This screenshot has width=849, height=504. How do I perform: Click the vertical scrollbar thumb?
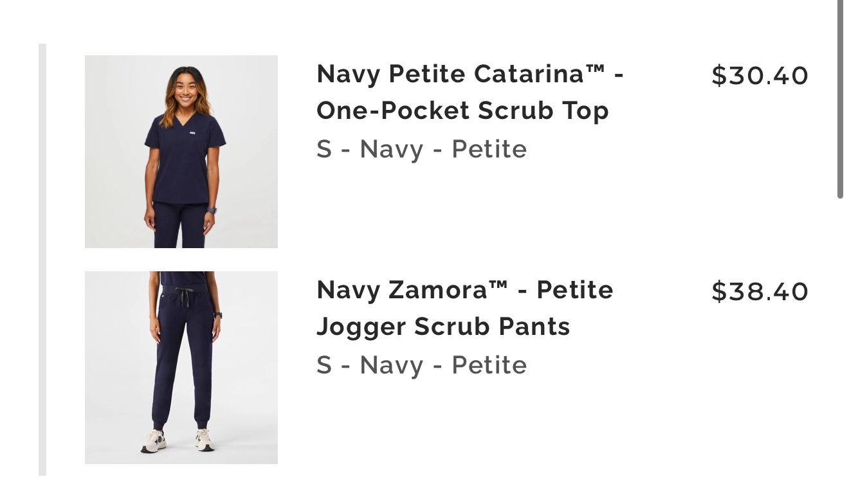840,96
